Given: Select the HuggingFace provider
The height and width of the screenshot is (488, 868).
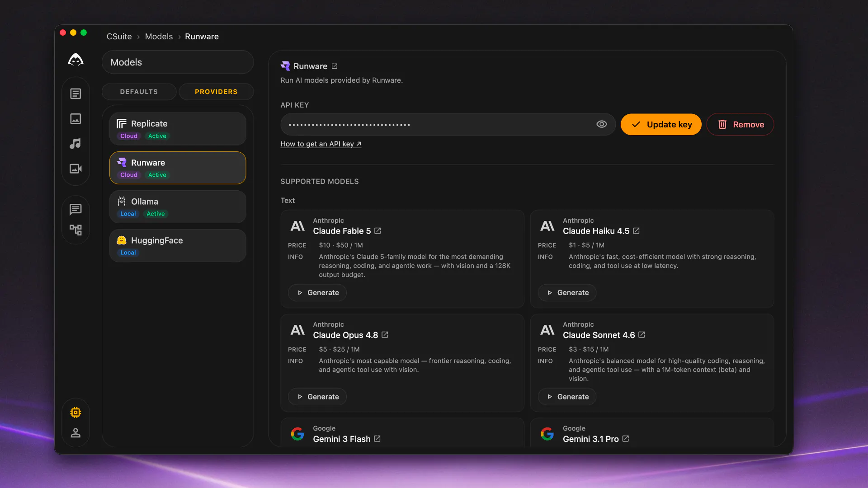Looking at the screenshot, I should pyautogui.click(x=178, y=245).
